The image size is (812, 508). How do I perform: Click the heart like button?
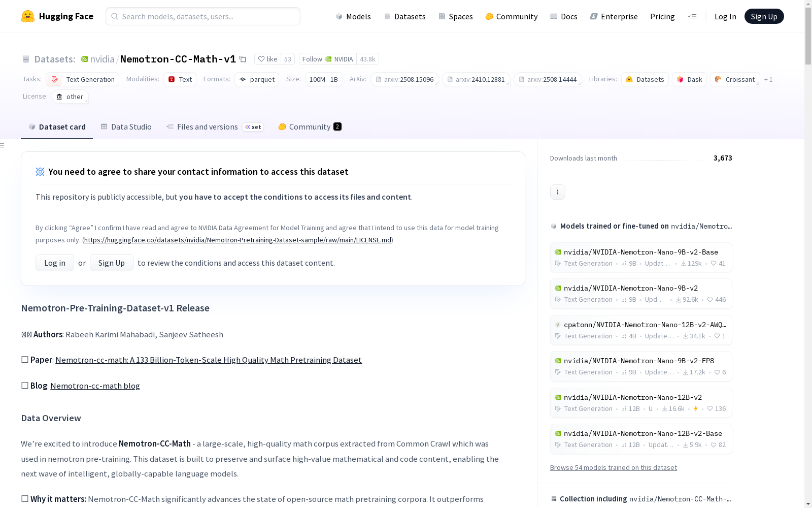[x=267, y=59]
